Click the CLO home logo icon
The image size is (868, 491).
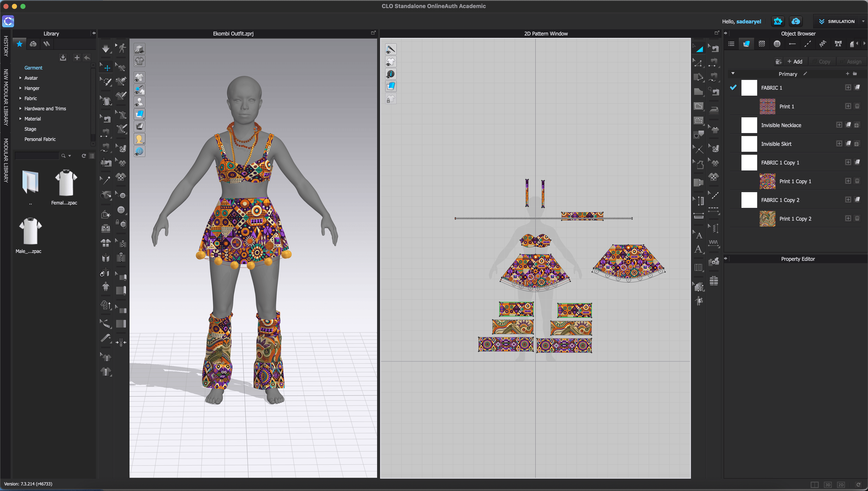[x=8, y=21]
